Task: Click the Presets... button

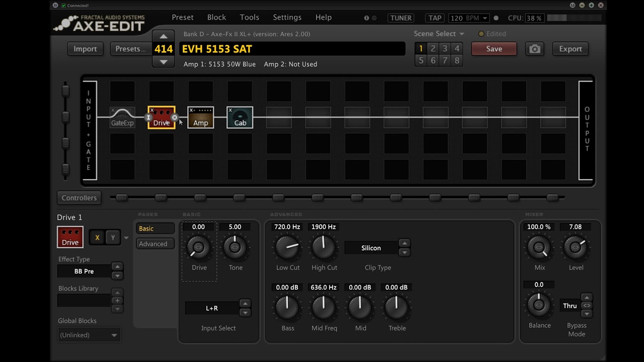Action: pos(130,49)
